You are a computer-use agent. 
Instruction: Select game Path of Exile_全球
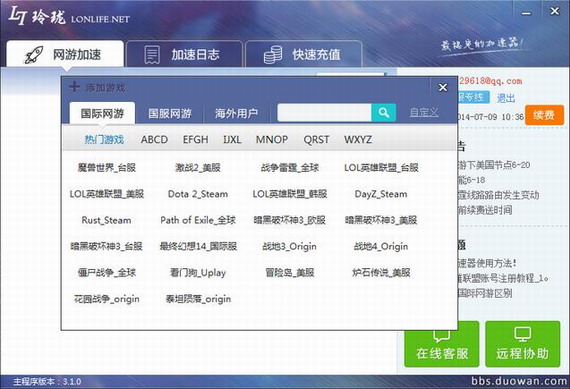pyautogui.click(x=198, y=220)
